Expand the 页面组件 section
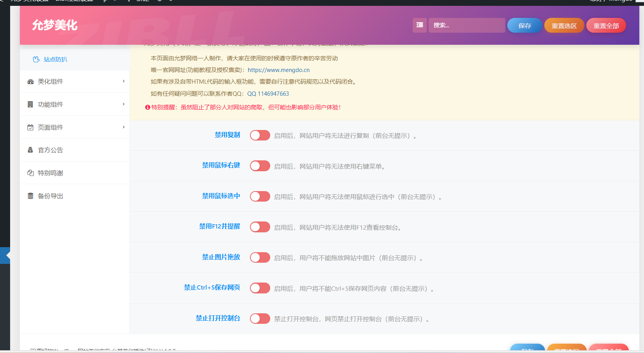Viewport: 644px width, 353px height. point(123,127)
